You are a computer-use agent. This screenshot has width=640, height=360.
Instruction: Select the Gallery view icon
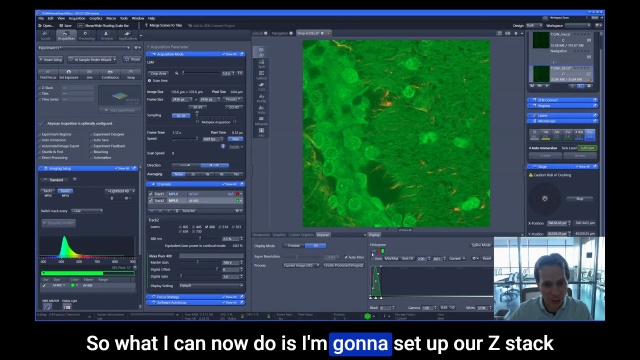[x=261, y=75]
